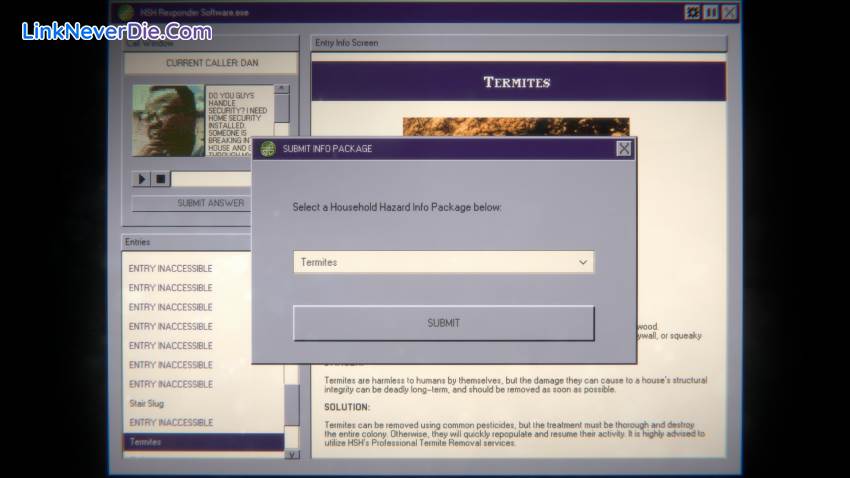Click the Entries list scrollbar thumb

[x=292, y=405]
